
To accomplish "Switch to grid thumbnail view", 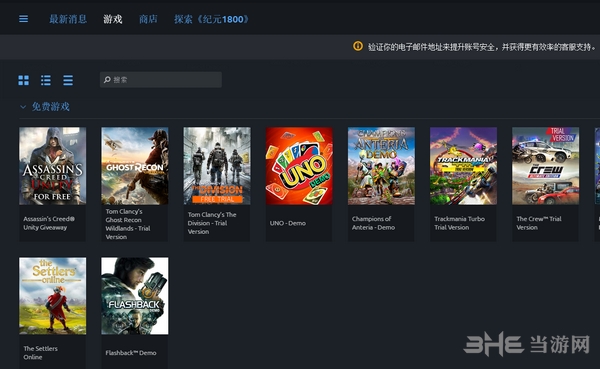I will [x=23, y=80].
